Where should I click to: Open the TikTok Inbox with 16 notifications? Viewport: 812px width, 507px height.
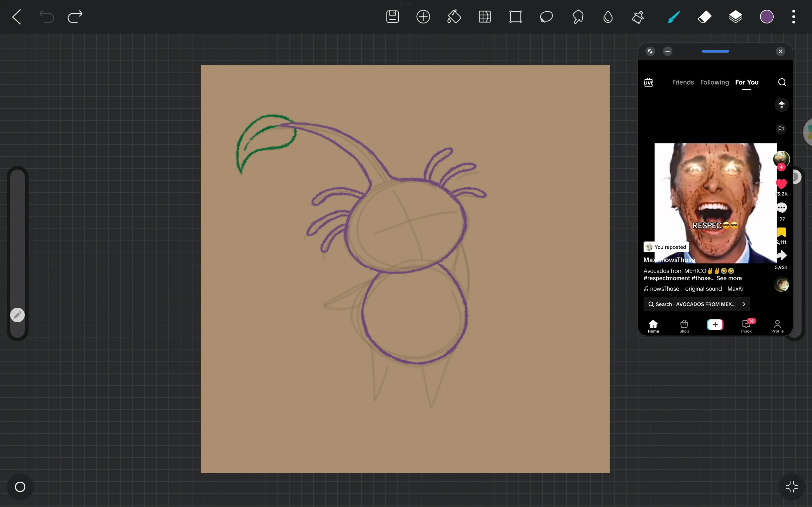pyautogui.click(x=746, y=326)
